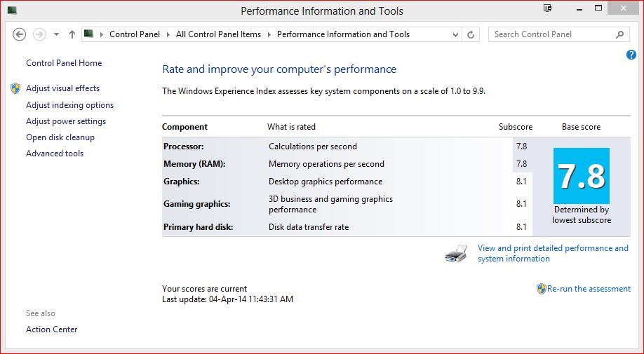Select Control Panel in the breadcrumb
The image size is (644, 354).
point(135,34)
